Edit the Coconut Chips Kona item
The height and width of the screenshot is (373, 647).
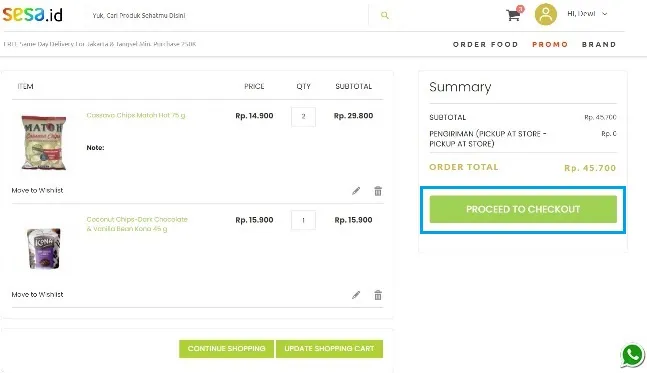coord(356,295)
